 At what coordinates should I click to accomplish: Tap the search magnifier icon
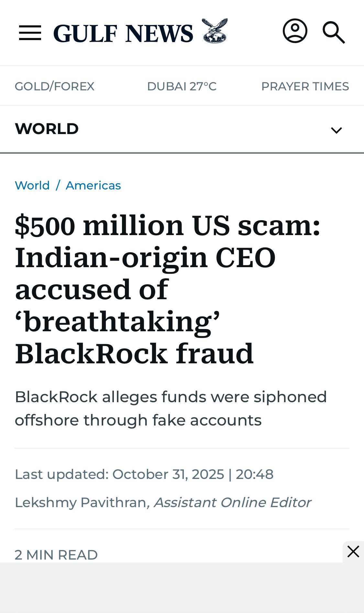(334, 32)
